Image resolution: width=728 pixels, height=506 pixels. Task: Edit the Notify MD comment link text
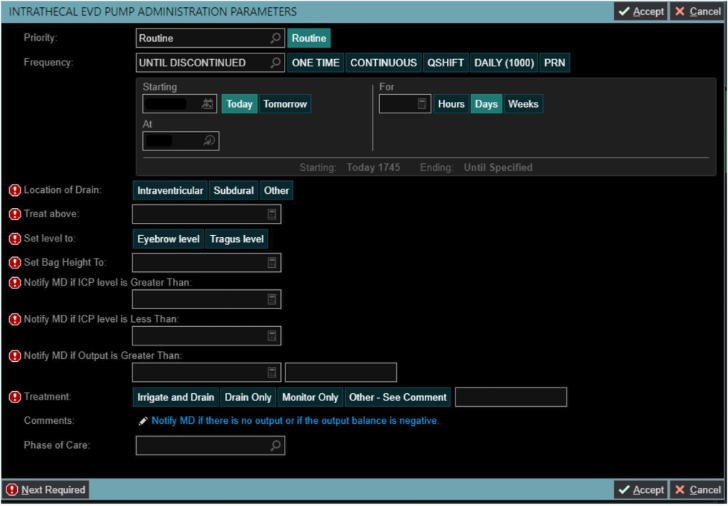pyautogui.click(x=295, y=421)
